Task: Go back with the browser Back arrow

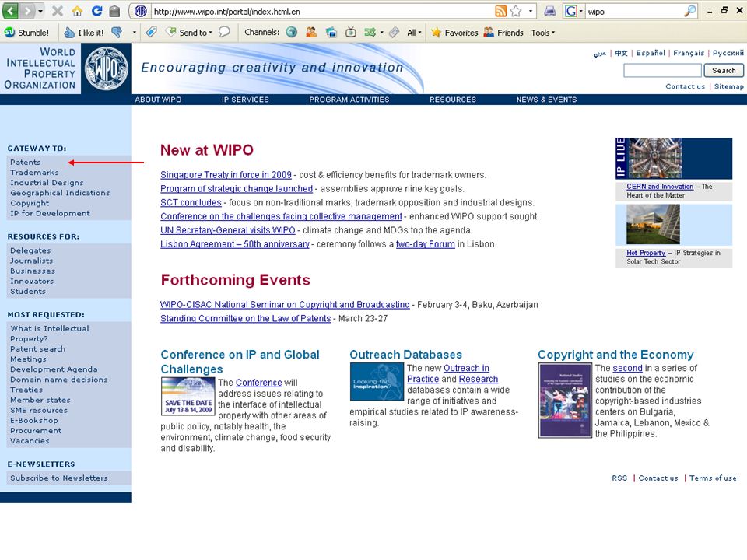Action: coord(10,11)
